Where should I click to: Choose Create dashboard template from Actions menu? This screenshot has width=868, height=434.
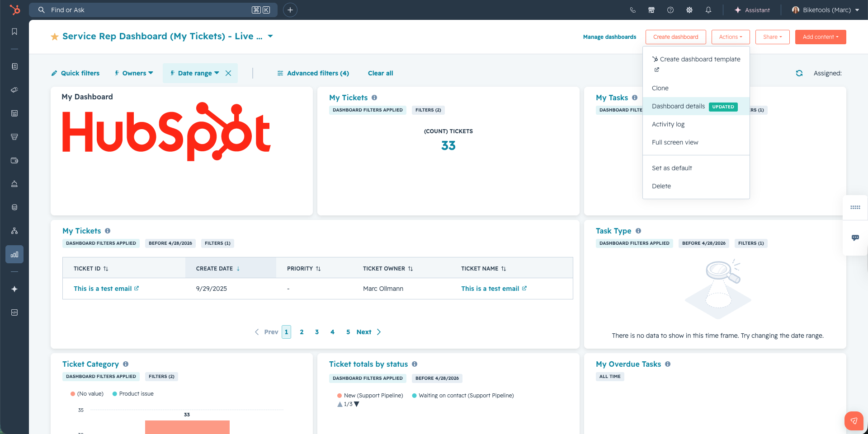point(696,64)
